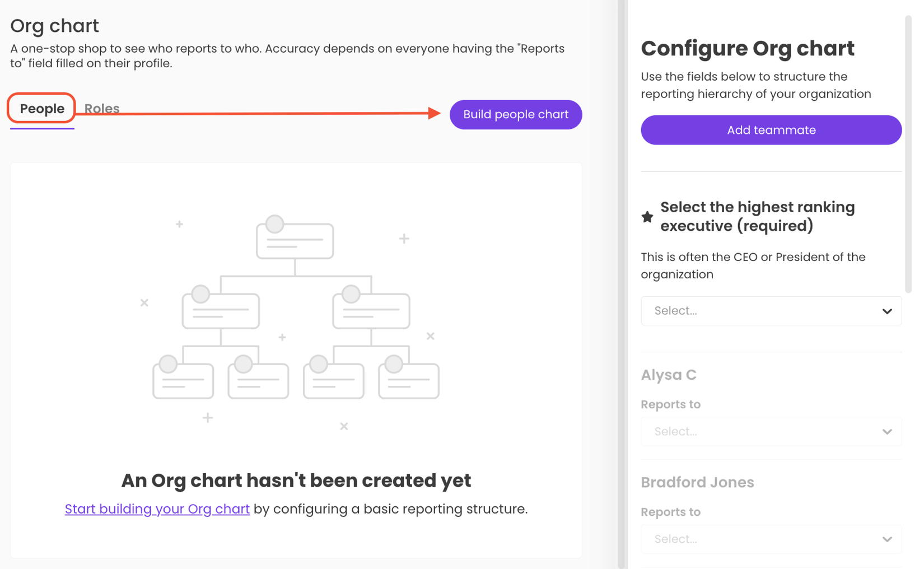Screen dimensions: 924x569
Task: Select the People tab
Action: (x=41, y=108)
